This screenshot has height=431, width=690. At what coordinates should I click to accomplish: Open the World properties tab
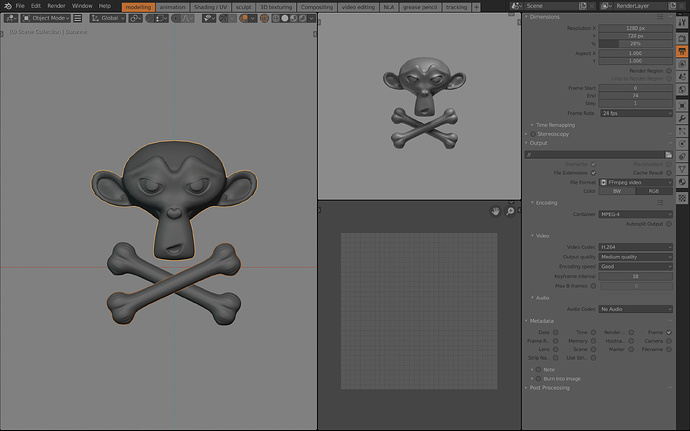coord(682,89)
